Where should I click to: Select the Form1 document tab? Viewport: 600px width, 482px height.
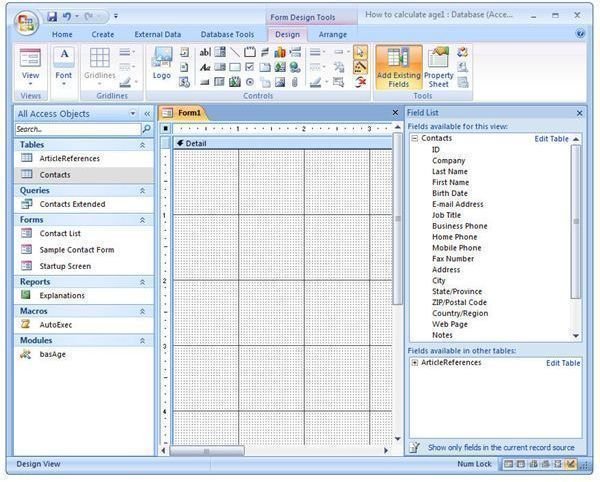click(184, 112)
